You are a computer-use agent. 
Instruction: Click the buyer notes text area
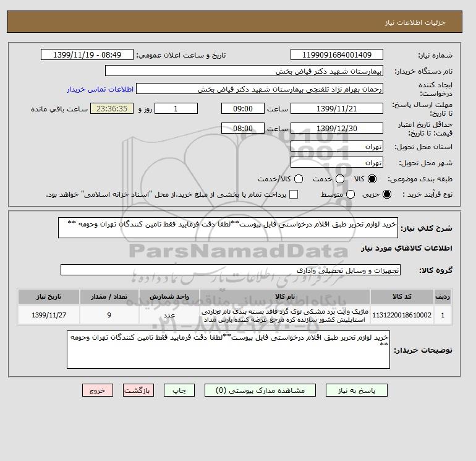coord(228,350)
